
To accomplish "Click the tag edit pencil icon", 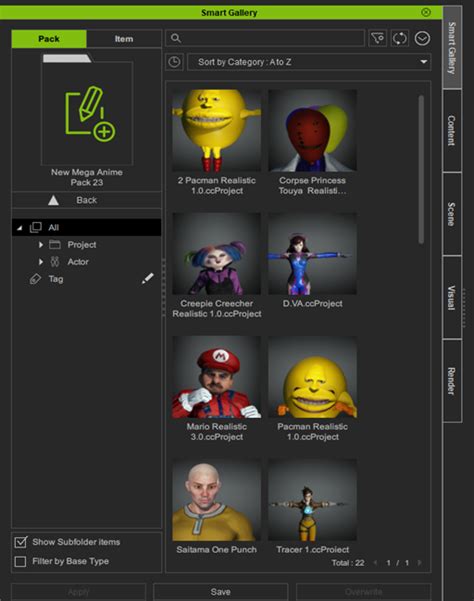I will (148, 279).
